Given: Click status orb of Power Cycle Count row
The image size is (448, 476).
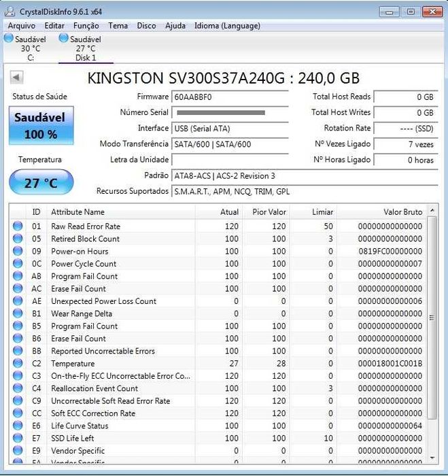Looking at the screenshot, I should click(18, 264).
